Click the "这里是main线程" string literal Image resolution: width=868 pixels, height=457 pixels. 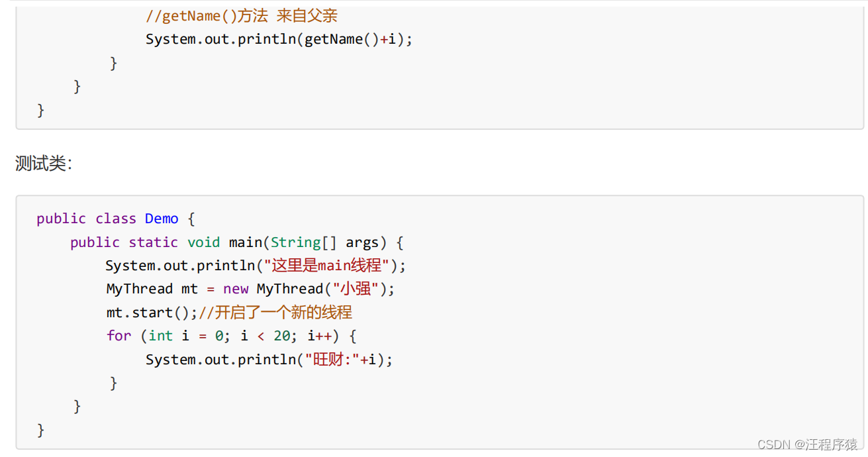[326, 266]
